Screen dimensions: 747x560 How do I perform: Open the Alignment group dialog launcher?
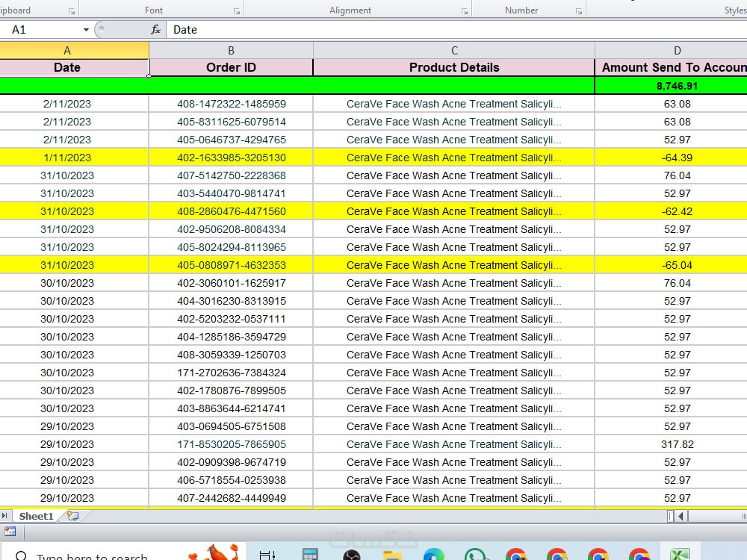[x=464, y=11]
